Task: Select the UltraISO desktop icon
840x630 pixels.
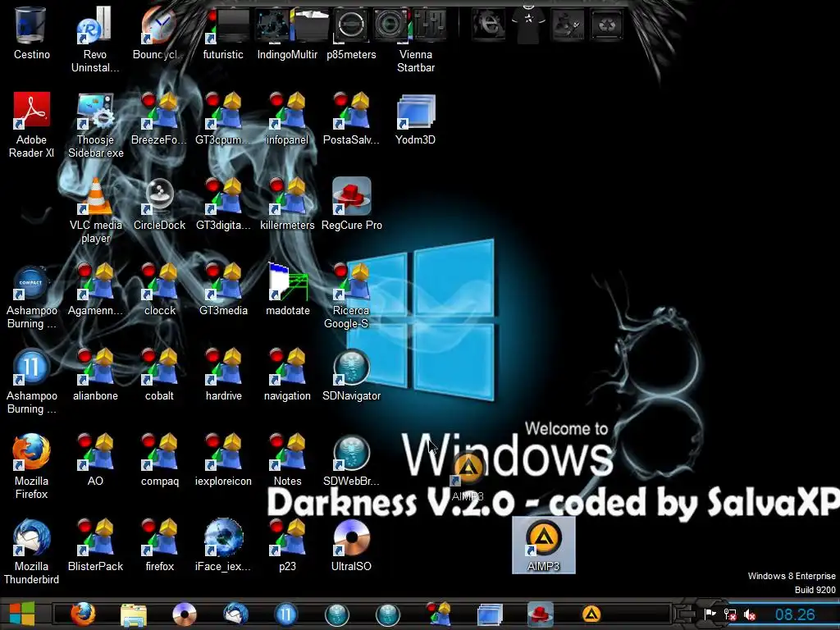Action: point(351,545)
